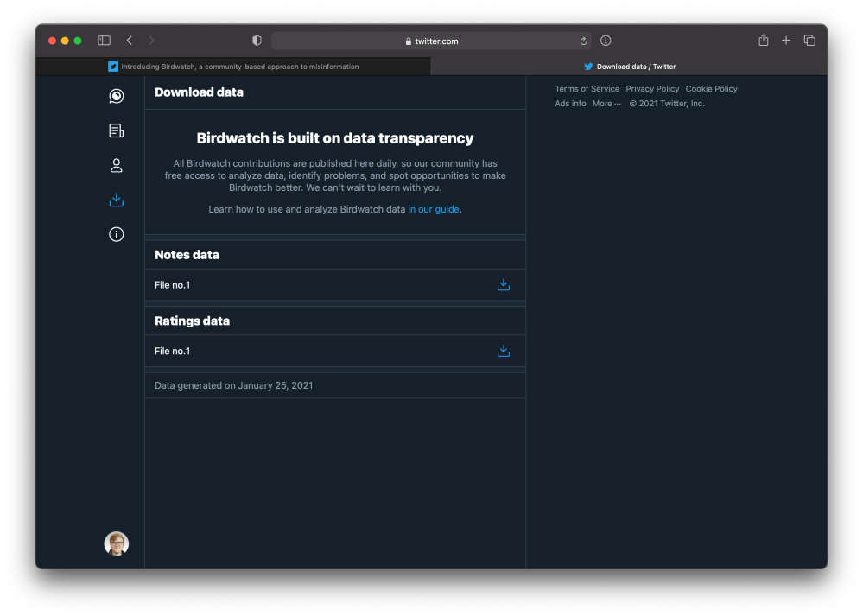This screenshot has width=863, height=616.
Task: Click the twitter.com address bar
Action: coord(432,41)
